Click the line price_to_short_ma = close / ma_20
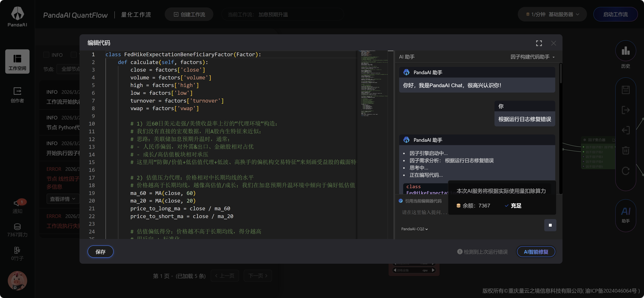The height and width of the screenshot is (298, 644). coord(182,216)
